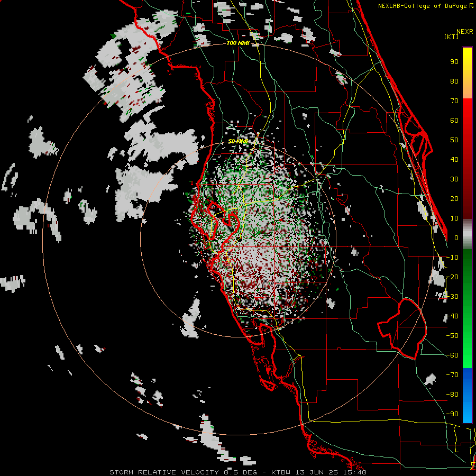Select the -20 knot scale label
Screen dimensions: 476x476
pos(452,277)
